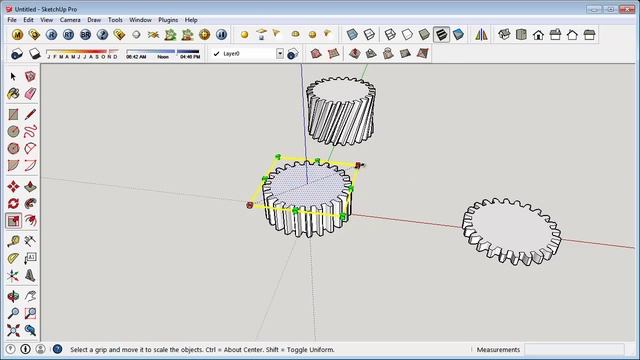Toggle the section plane mirror icon
Image resolution: width=640 pixels, height=360 pixels.
pyautogui.click(x=481, y=35)
